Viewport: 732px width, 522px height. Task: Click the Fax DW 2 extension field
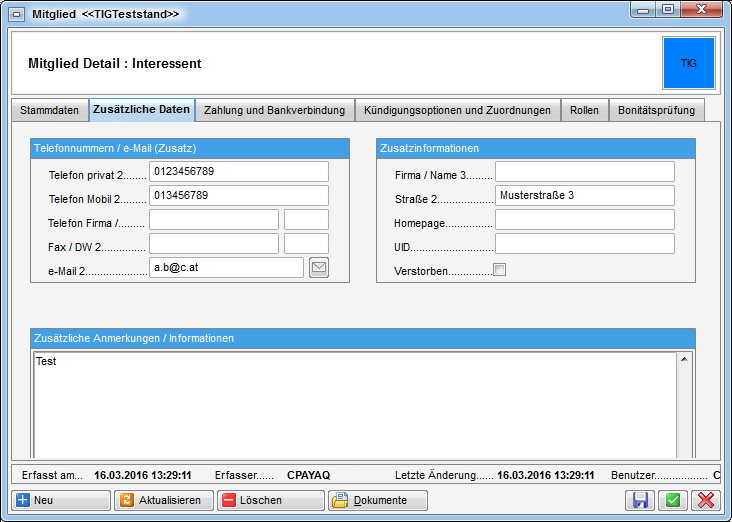(306, 244)
